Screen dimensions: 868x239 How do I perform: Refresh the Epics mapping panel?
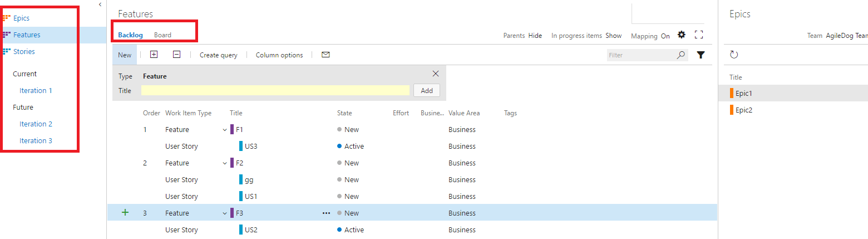point(734,55)
